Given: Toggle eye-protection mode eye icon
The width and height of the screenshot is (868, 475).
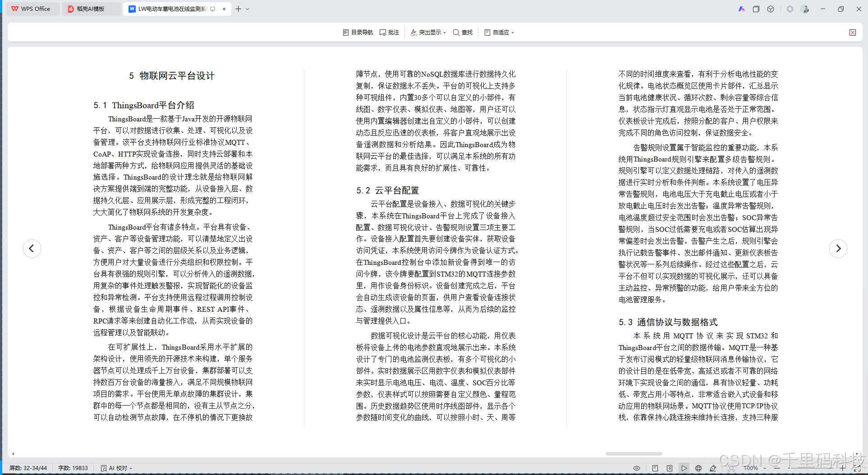Looking at the screenshot, I should coord(637,468).
